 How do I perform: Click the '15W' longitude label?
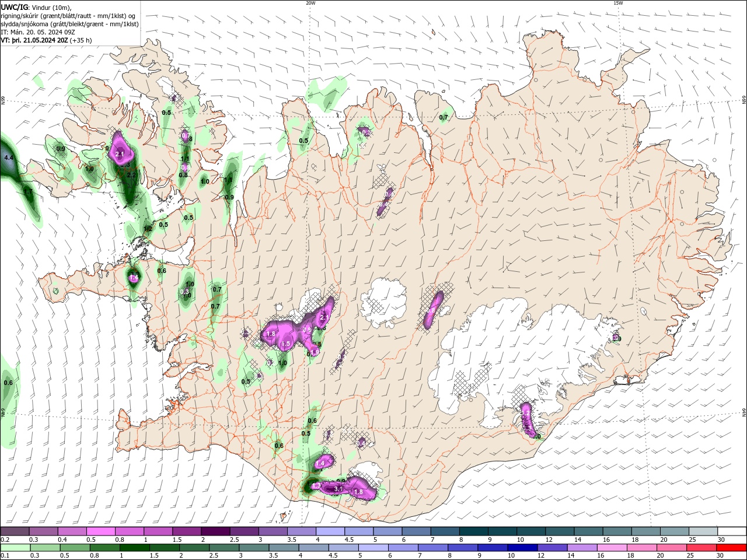click(618, 2)
